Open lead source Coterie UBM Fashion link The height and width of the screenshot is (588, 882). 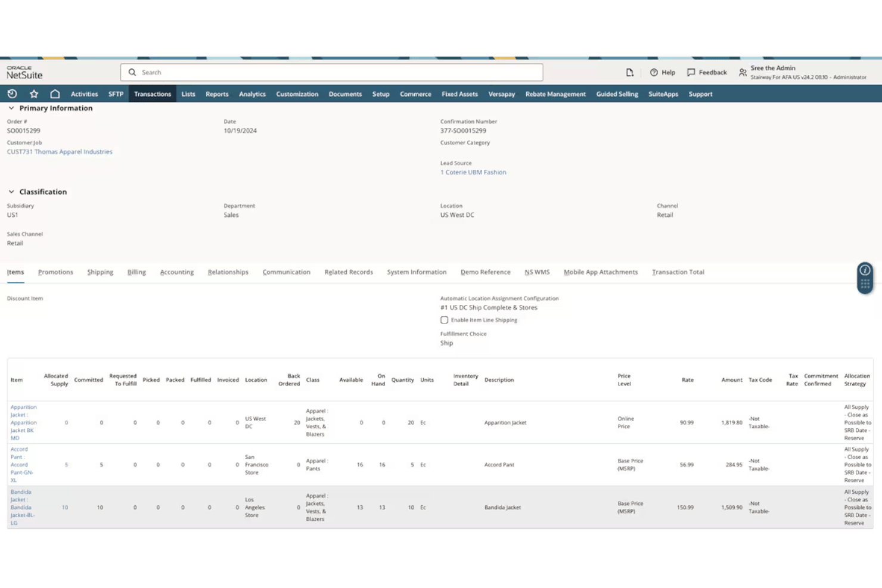(473, 172)
